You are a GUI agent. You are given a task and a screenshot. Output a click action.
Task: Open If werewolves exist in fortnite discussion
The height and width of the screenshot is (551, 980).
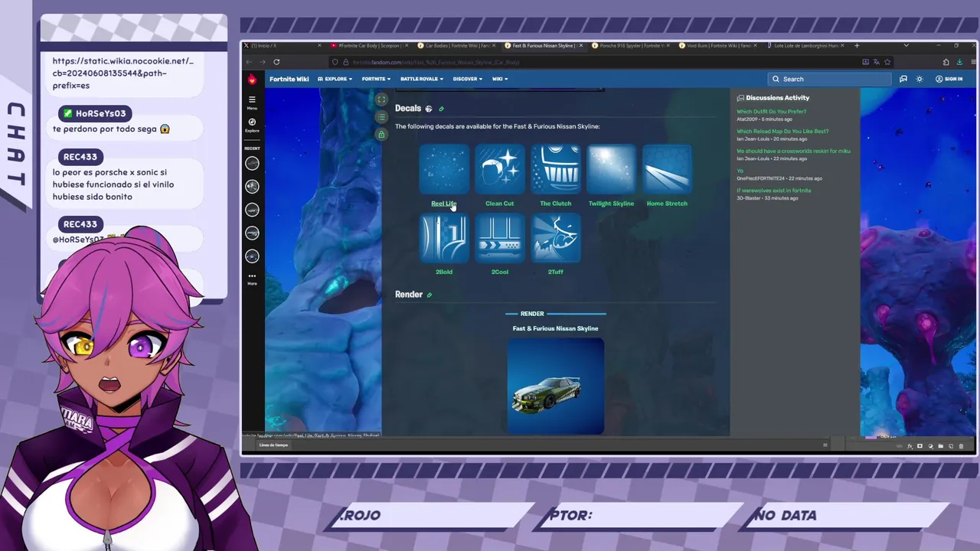pos(773,191)
